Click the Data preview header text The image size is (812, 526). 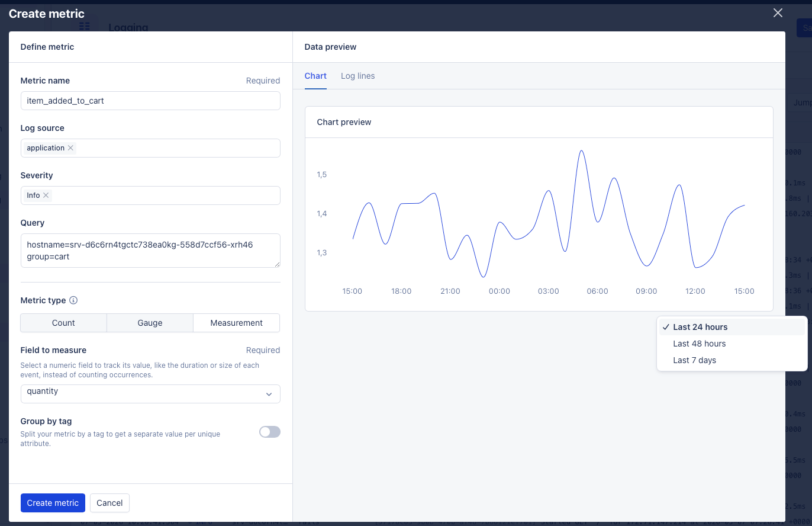(330, 47)
